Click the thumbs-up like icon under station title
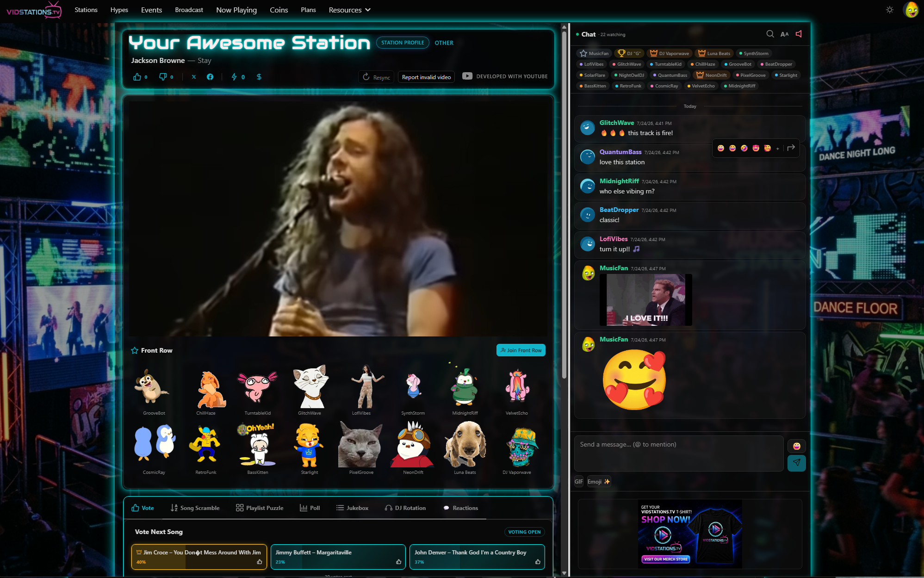 click(137, 77)
